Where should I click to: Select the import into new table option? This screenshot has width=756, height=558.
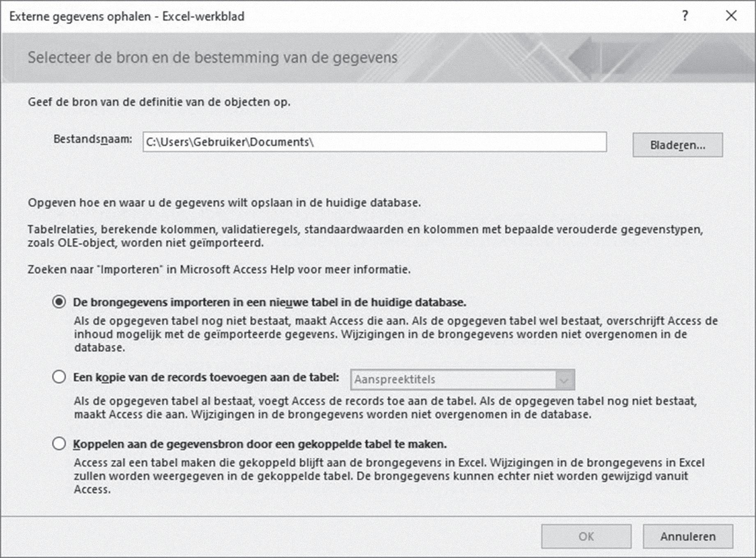tap(59, 302)
